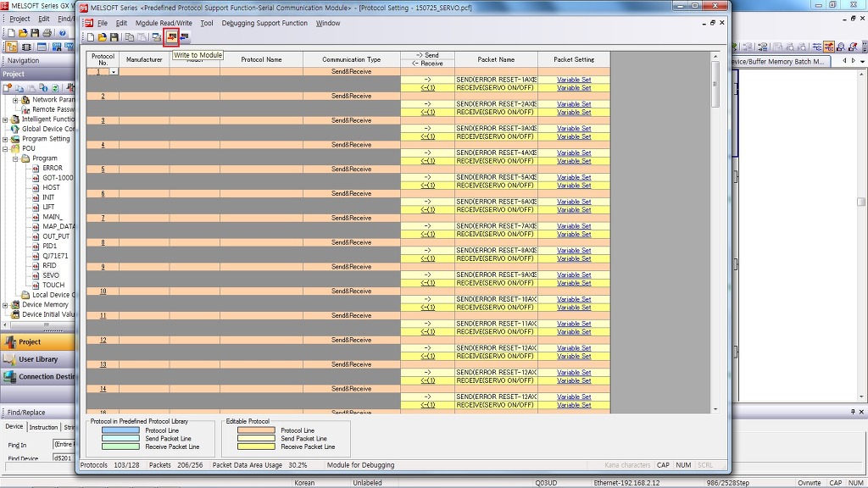
Task: Click the highlighted orange monitor icon in GX Works right toolbar
Action: pos(829,47)
